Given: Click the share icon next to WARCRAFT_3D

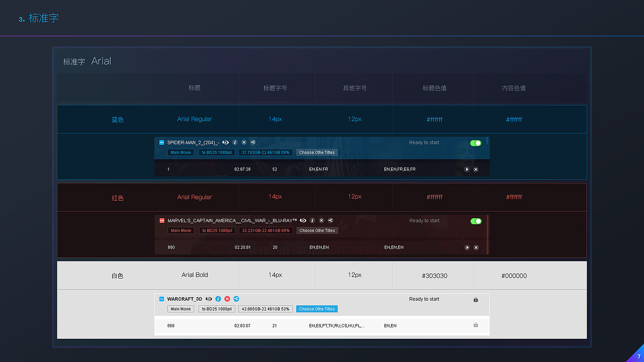Looking at the screenshot, I should 236,299.
